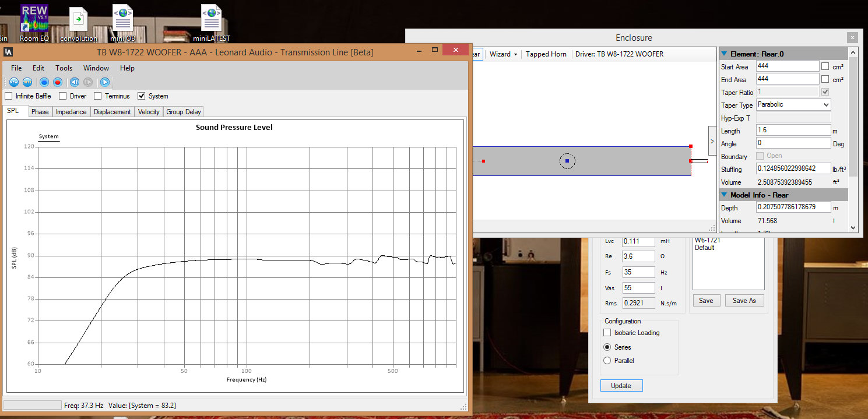Image resolution: width=868 pixels, height=419 pixels.
Task: Switch to the Impedance tab
Action: coord(71,112)
